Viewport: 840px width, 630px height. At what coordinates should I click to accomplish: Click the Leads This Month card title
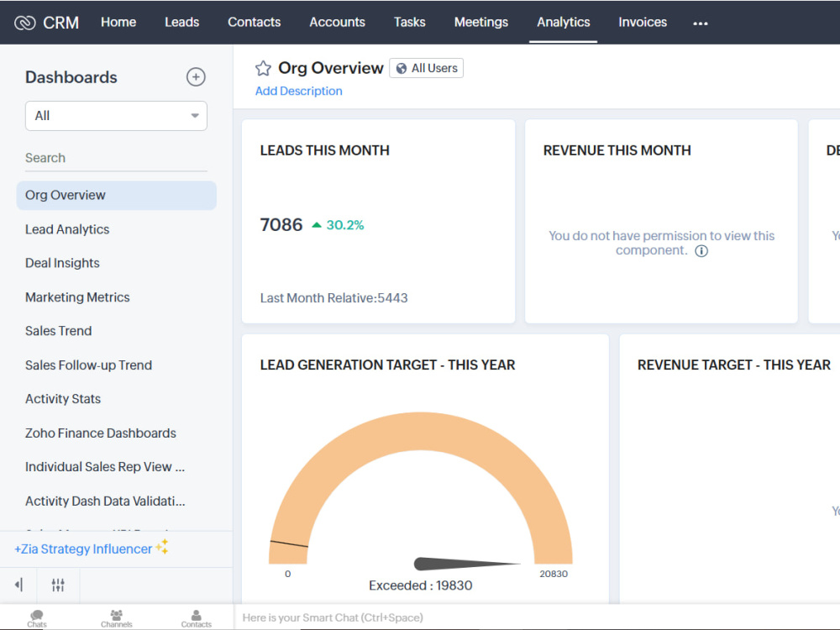[x=324, y=150]
